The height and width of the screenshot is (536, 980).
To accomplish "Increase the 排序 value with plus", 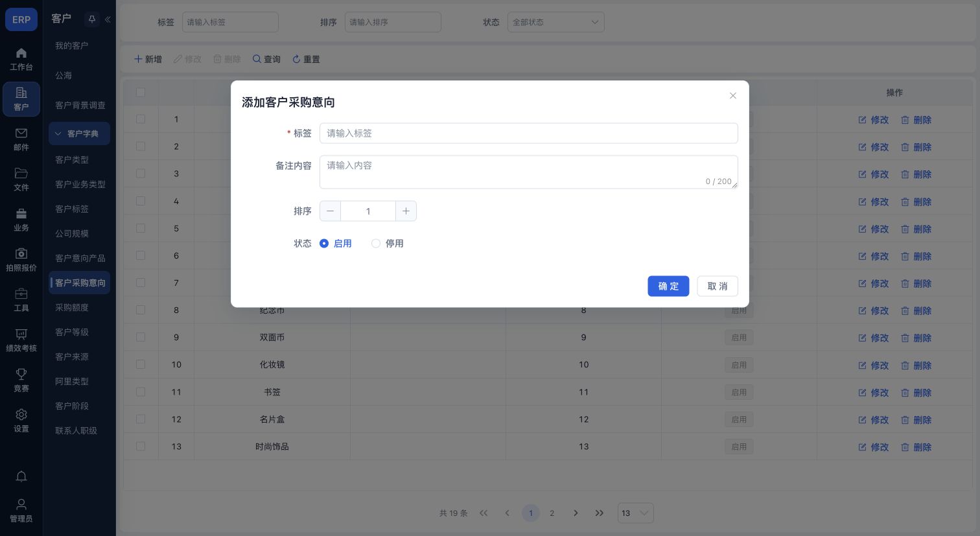I will click(406, 211).
